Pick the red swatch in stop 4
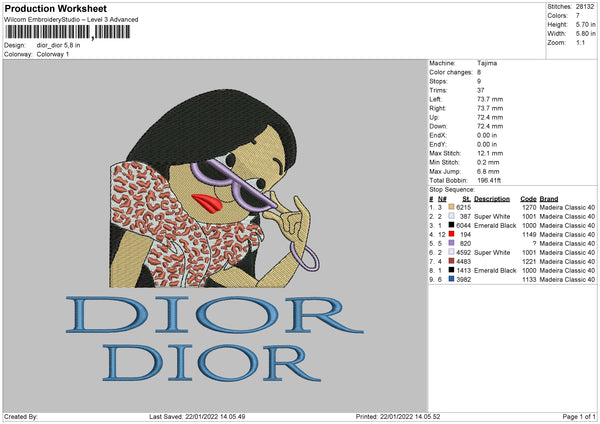Screen dimensions: 600x424 [x=452, y=234]
